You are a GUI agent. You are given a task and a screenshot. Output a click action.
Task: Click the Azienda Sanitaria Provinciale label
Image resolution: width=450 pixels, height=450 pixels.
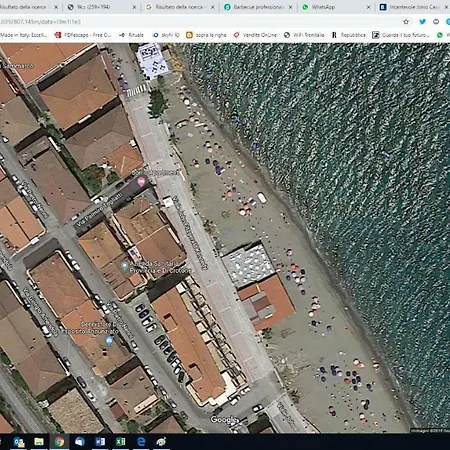pyautogui.click(x=161, y=267)
